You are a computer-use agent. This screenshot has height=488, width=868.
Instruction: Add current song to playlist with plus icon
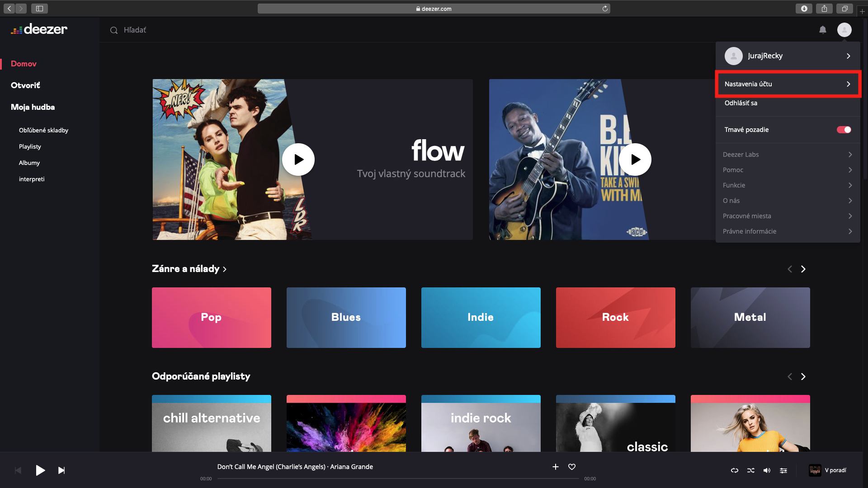pos(556,467)
